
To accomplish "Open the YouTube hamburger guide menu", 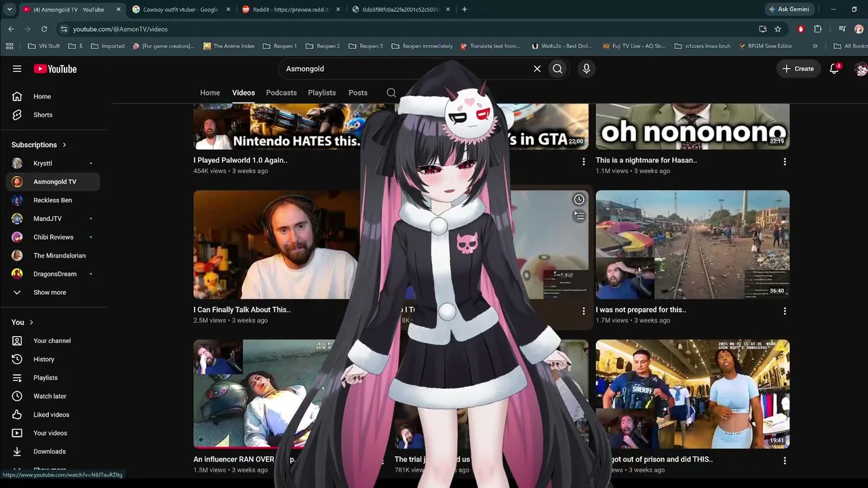I will 17,68.
